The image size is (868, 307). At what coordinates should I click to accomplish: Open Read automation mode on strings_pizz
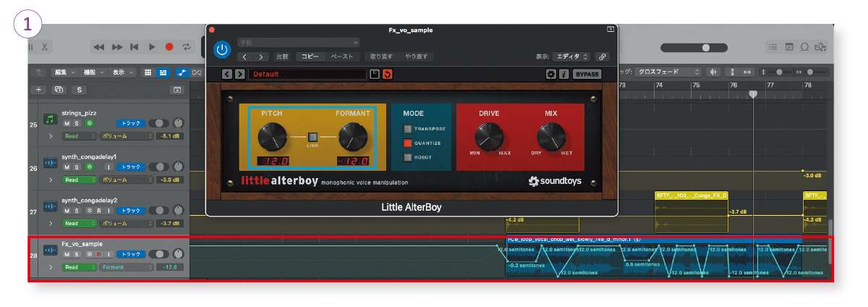pos(79,136)
